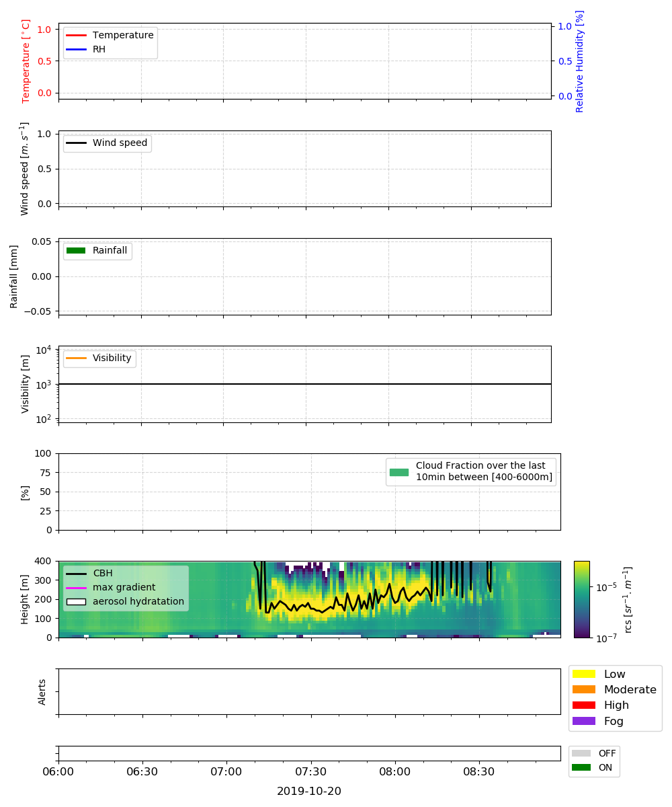
Task: Click the purple Fog alert swatch
Action: [x=583, y=721]
